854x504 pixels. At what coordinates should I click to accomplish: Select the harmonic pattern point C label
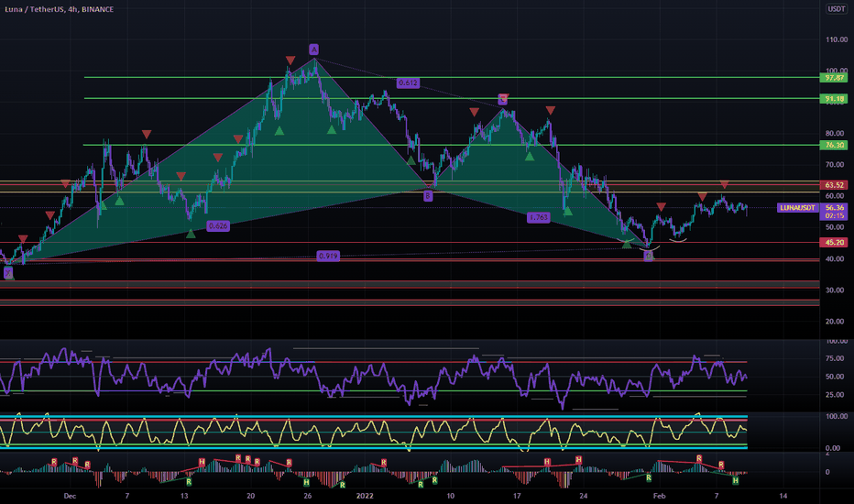point(503,99)
